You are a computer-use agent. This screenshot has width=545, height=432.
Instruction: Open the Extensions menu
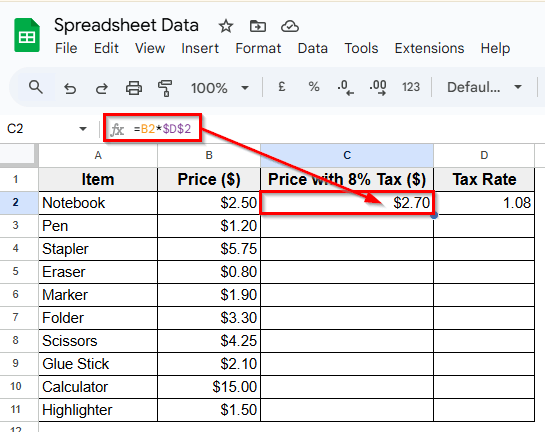click(x=429, y=48)
